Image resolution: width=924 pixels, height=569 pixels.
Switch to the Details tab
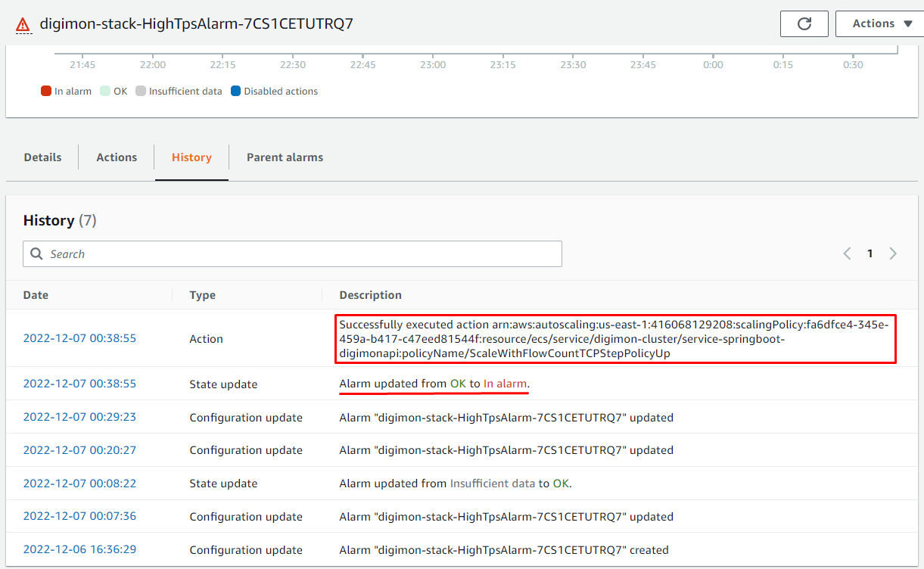point(42,157)
